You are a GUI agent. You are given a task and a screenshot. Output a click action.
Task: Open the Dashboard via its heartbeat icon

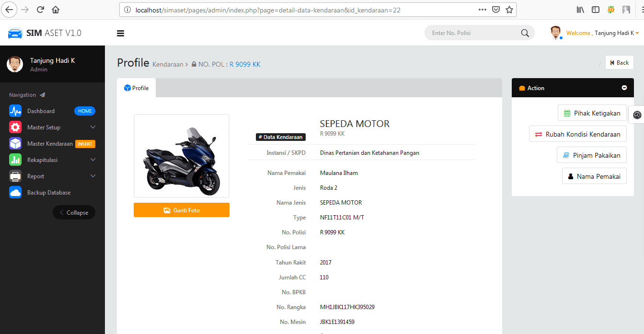pyautogui.click(x=15, y=111)
